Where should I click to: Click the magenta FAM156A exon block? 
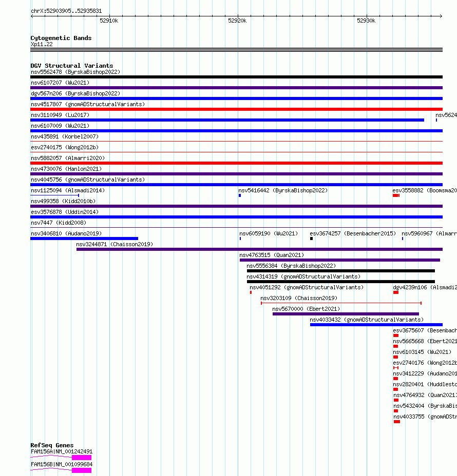(x=82, y=458)
